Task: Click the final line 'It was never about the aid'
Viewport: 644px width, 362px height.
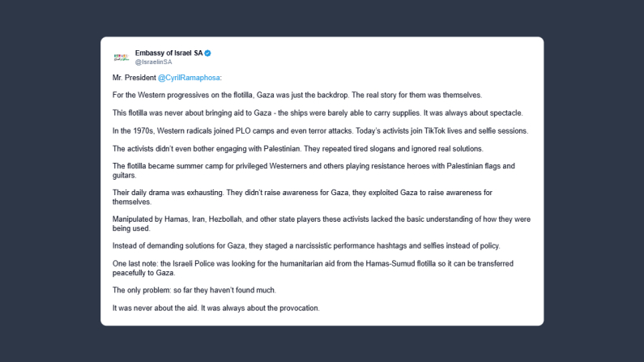Action: tap(216, 308)
